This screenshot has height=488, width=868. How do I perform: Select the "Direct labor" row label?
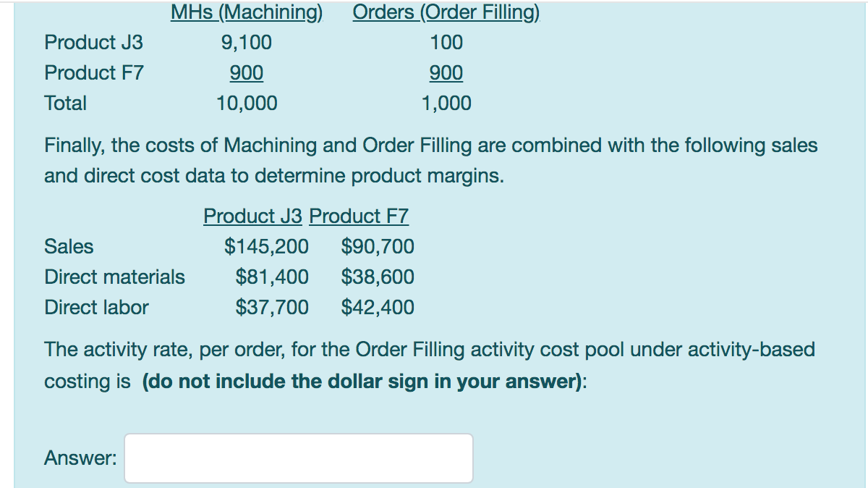coord(96,307)
